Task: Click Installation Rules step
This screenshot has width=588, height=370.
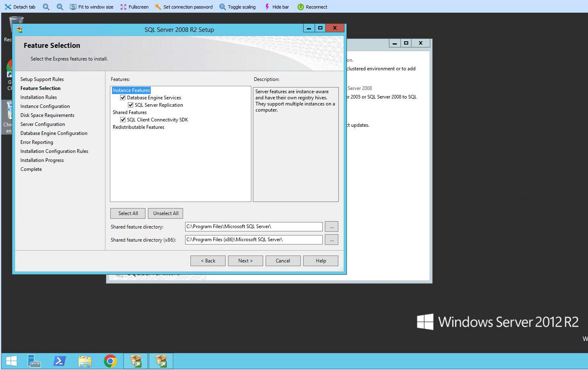Action: point(38,97)
